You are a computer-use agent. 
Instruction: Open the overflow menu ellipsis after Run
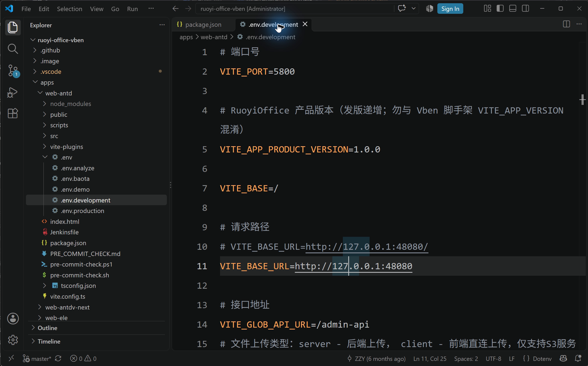click(x=151, y=9)
